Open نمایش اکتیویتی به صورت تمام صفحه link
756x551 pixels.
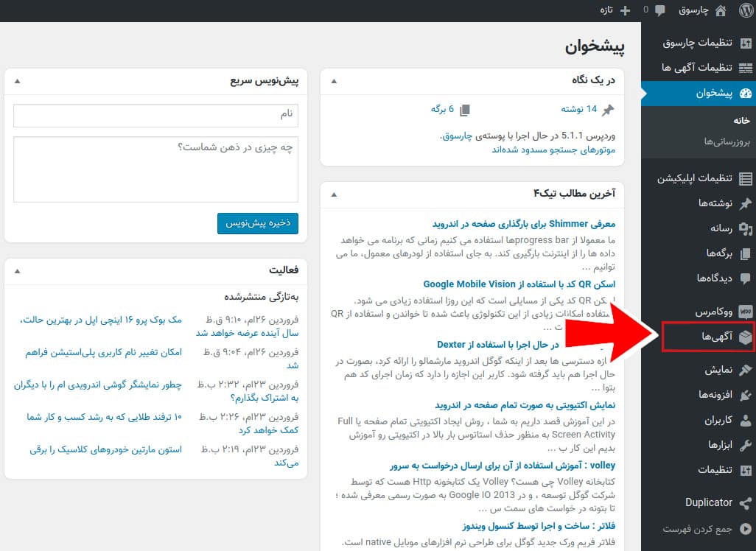(x=525, y=405)
